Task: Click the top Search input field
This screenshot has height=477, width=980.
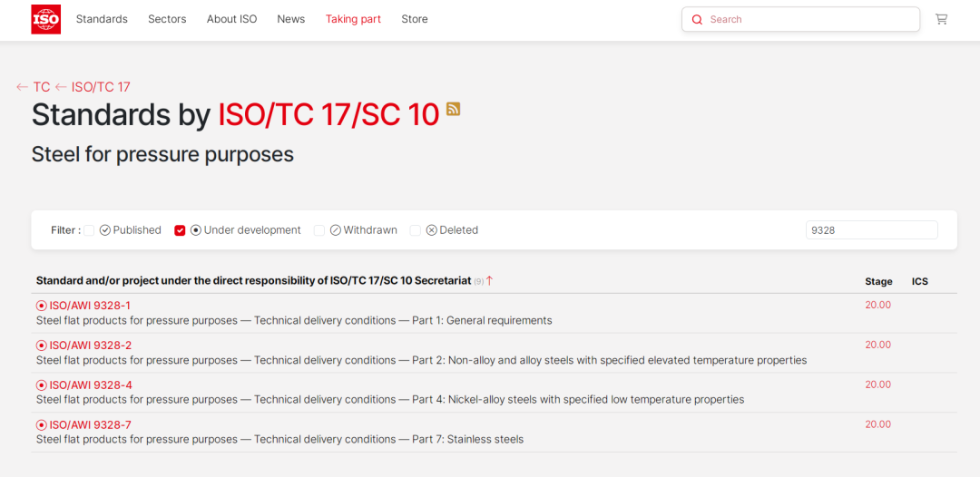Action: 800,19
